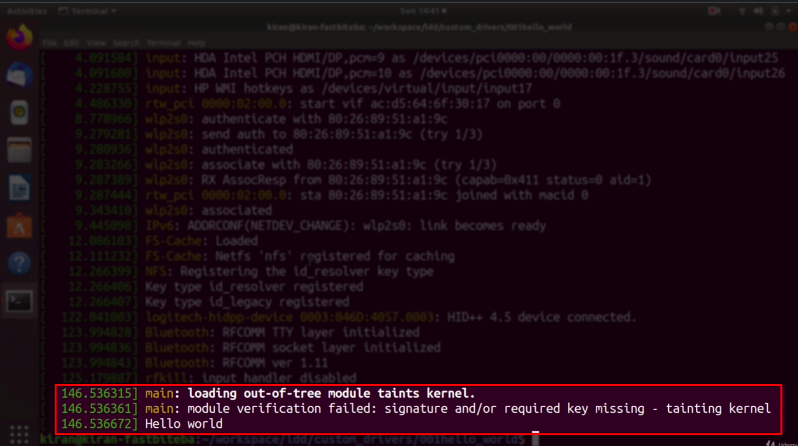Click 'joined with macid 0' text
Image resolution: width=798 pixels, height=446 pixels.
click(522, 194)
